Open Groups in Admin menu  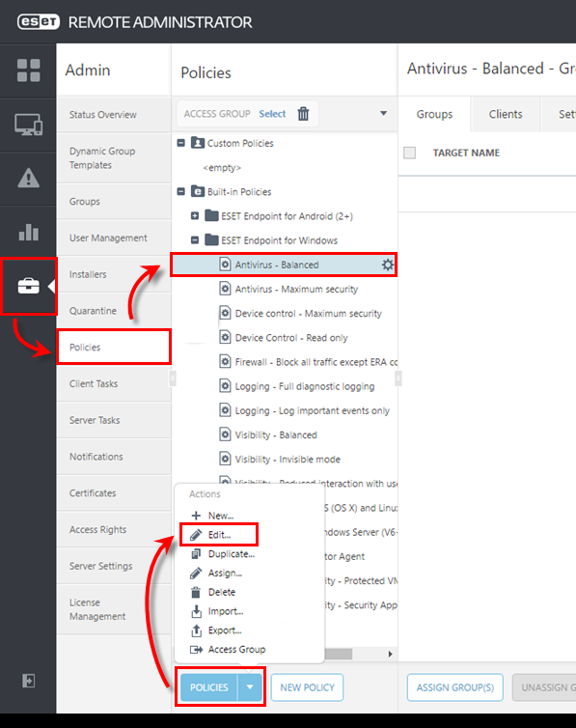tap(114, 202)
